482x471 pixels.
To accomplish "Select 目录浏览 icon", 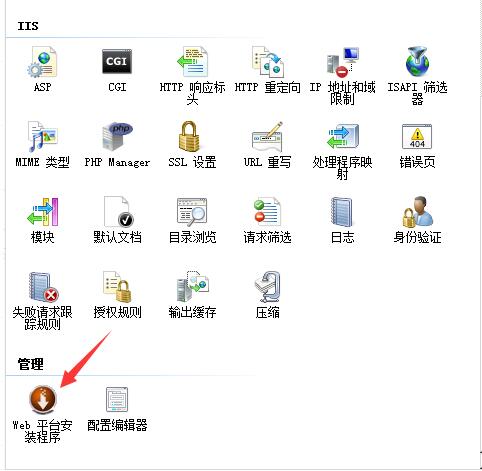I will (192, 212).
